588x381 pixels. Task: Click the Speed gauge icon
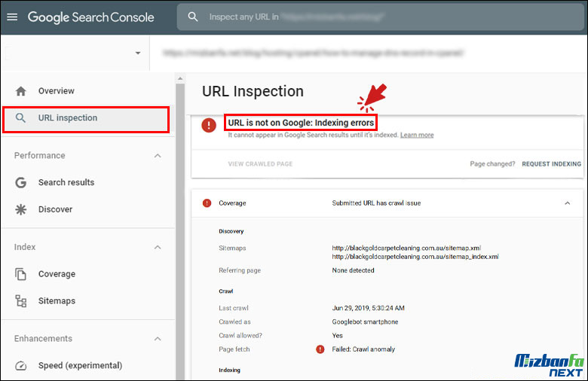[x=20, y=365]
